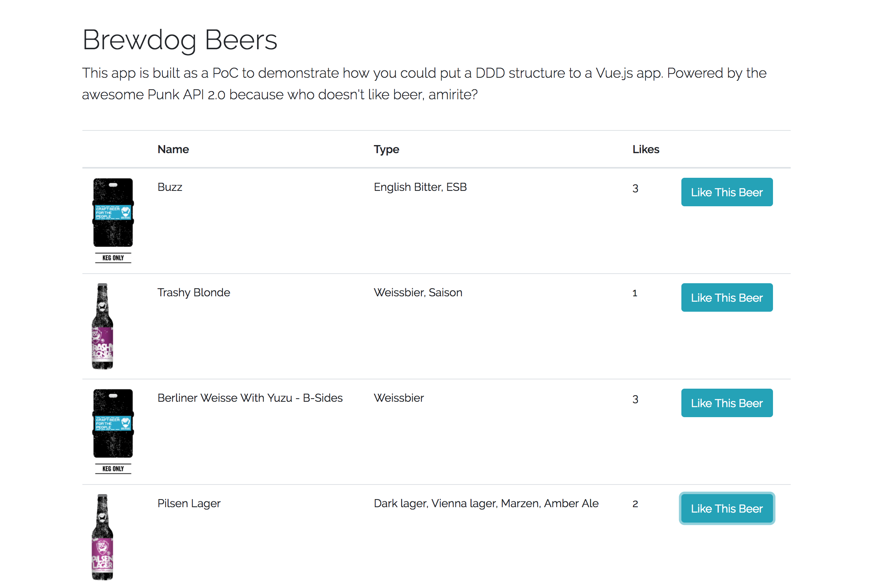The image size is (870, 588).
Task: Click the Buzz keg image
Action: [x=113, y=220]
